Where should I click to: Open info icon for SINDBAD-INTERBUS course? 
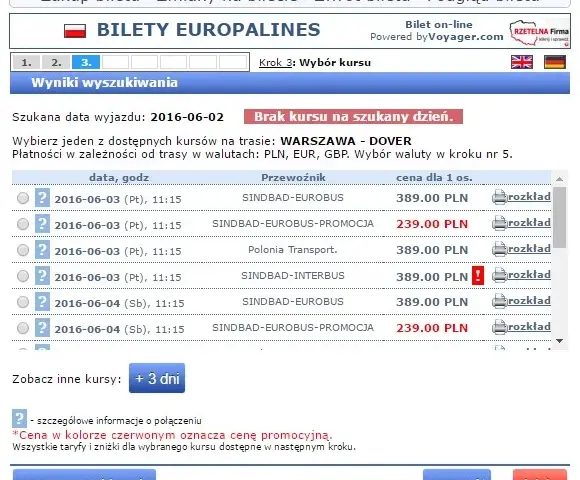[42, 276]
